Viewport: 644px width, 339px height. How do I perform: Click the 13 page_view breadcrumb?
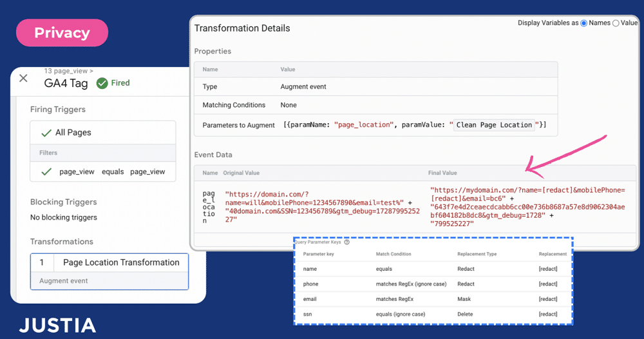pos(69,71)
